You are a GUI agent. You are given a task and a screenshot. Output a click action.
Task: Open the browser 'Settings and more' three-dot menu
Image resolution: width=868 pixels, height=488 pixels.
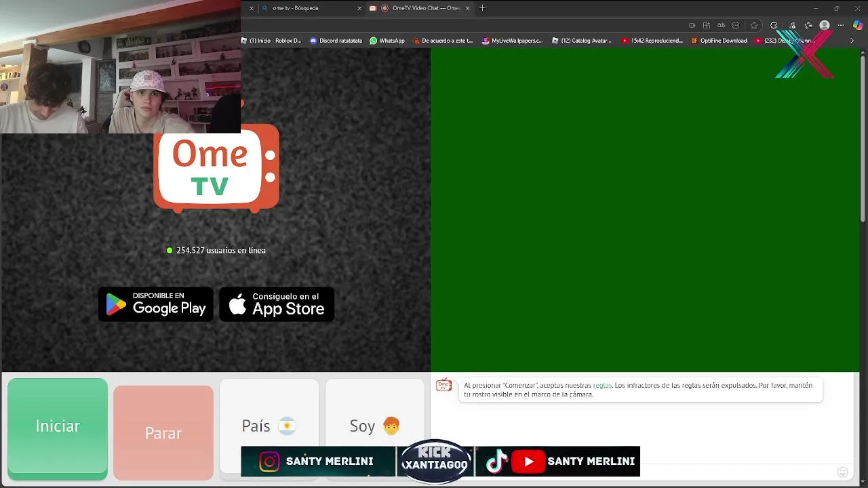click(x=841, y=25)
